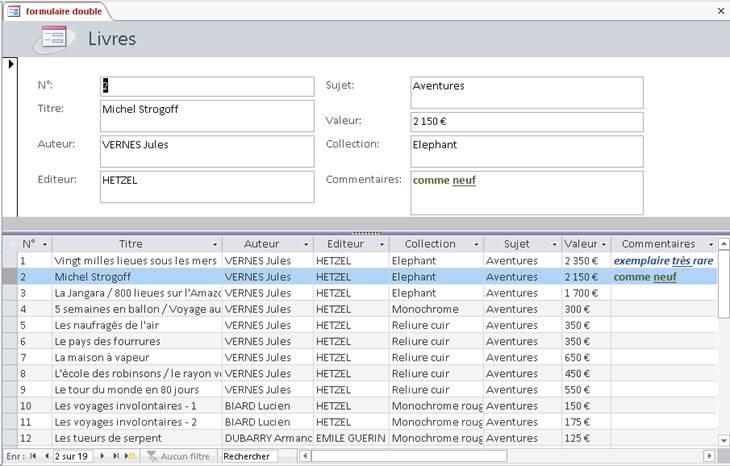This screenshot has height=466, width=730.
Task: Open the Valeur column filter dropdown
Action: (604, 244)
